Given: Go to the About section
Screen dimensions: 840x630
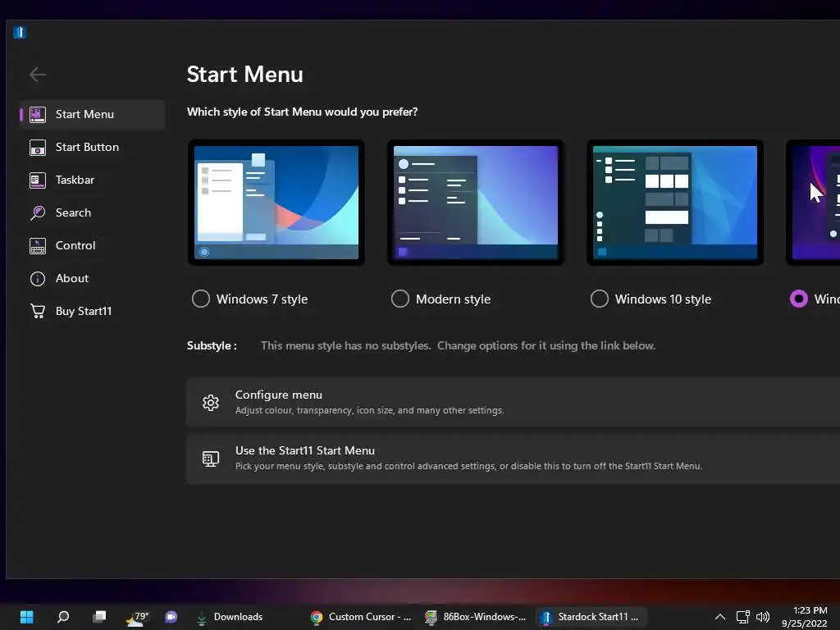Looking at the screenshot, I should [x=92, y=279].
